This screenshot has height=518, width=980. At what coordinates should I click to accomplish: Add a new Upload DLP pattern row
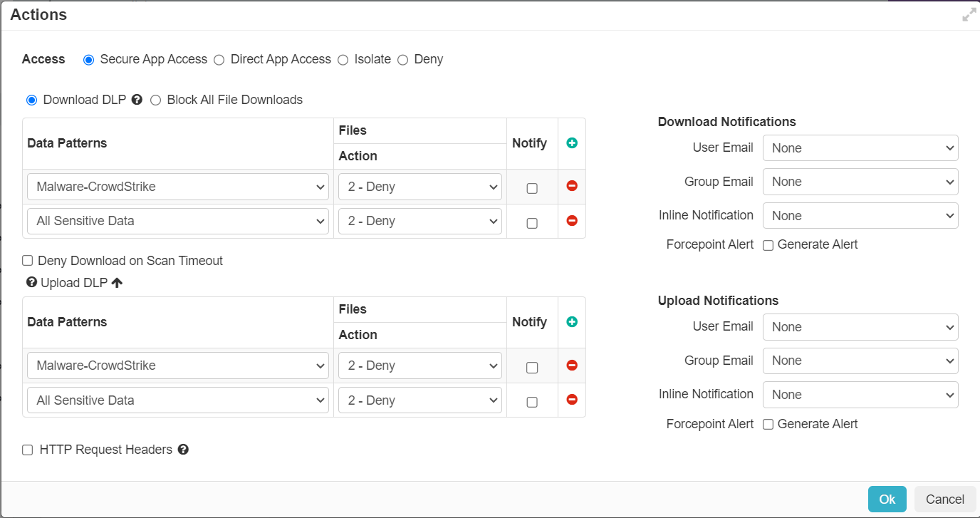(571, 322)
